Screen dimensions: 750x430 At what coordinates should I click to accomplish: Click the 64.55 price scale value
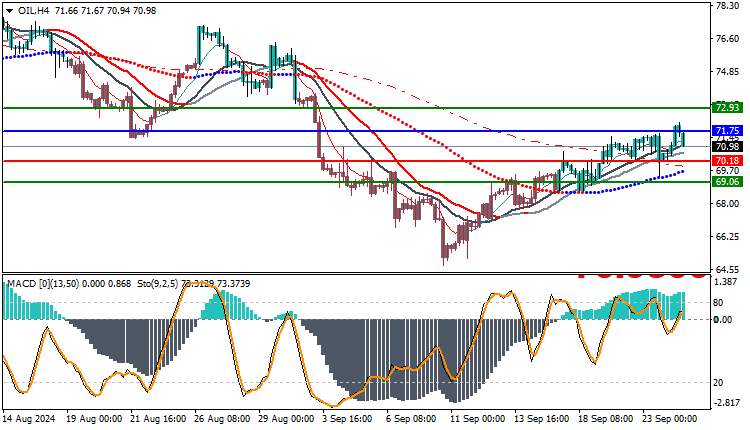click(728, 269)
